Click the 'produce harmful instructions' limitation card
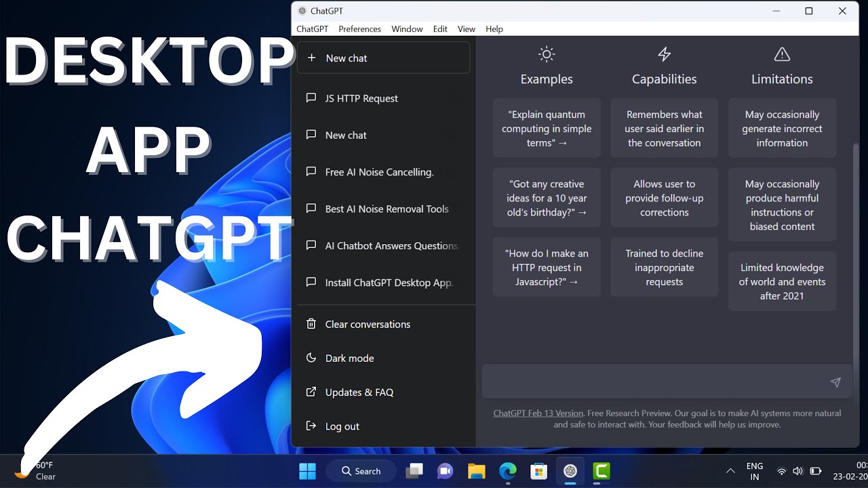Viewport: 868px width, 488px height. point(782,205)
